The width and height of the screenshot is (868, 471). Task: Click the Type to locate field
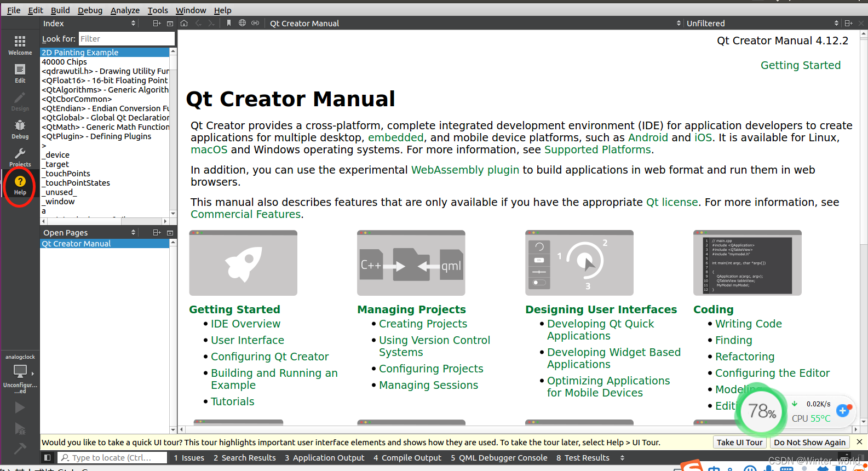coord(113,458)
